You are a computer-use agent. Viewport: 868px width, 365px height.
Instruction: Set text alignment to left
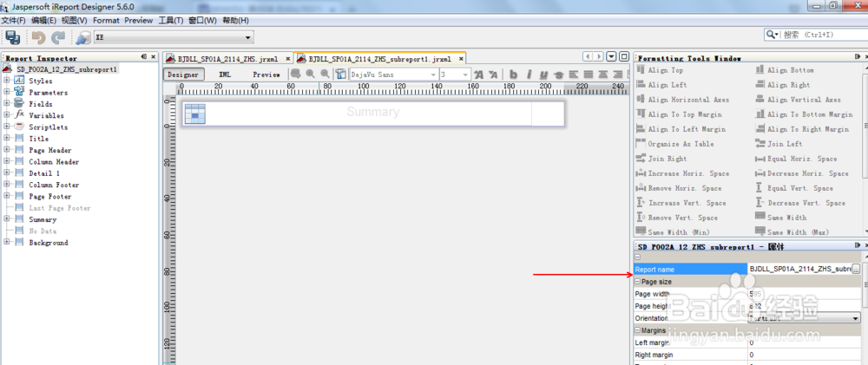coord(573,74)
